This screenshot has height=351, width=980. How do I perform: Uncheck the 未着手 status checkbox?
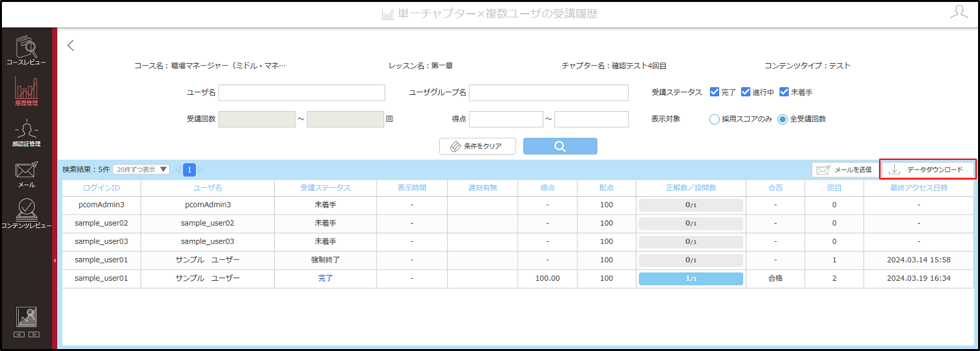point(784,92)
